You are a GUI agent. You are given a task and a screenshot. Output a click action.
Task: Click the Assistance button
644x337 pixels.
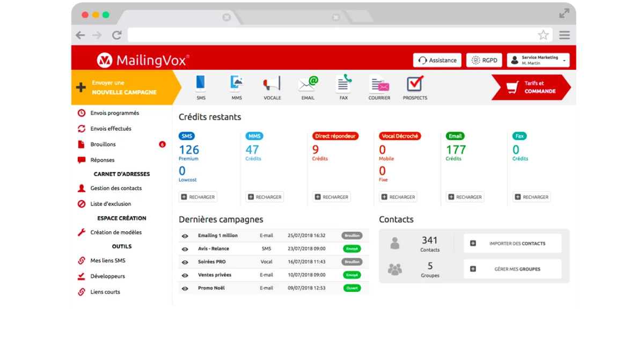click(x=437, y=60)
